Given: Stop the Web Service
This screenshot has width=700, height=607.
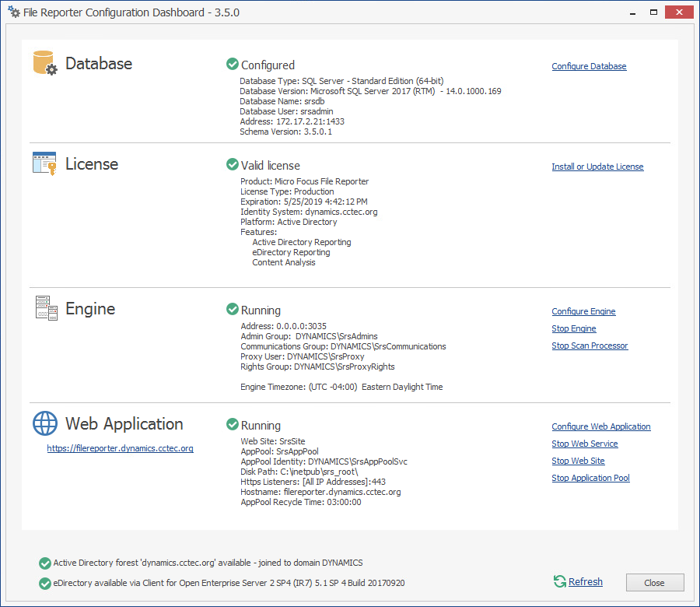Looking at the screenshot, I should [585, 444].
